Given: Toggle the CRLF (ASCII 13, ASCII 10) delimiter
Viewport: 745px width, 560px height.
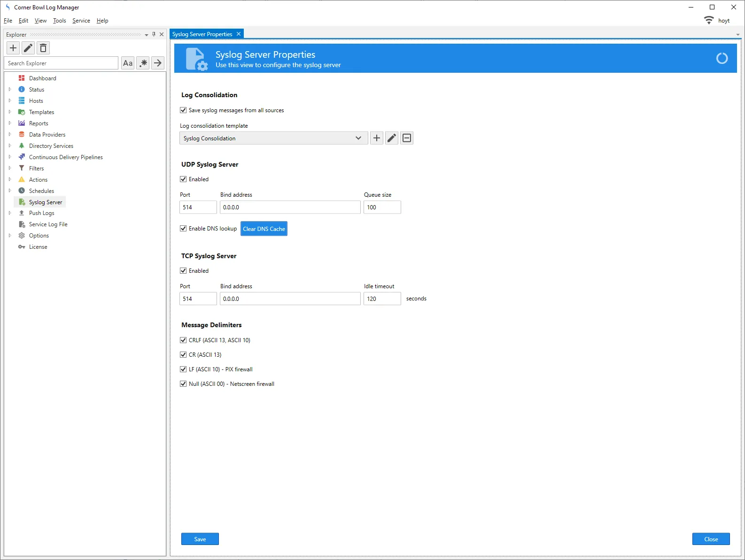Looking at the screenshot, I should (183, 340).
